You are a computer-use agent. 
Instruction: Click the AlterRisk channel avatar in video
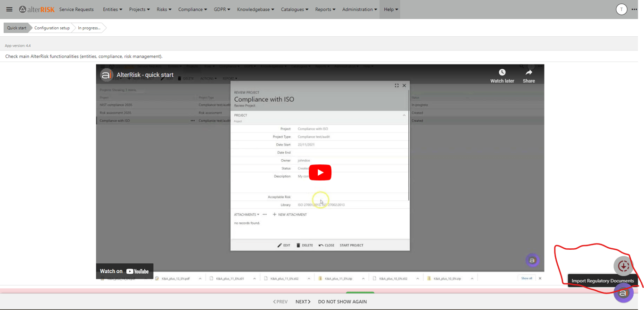107,75
